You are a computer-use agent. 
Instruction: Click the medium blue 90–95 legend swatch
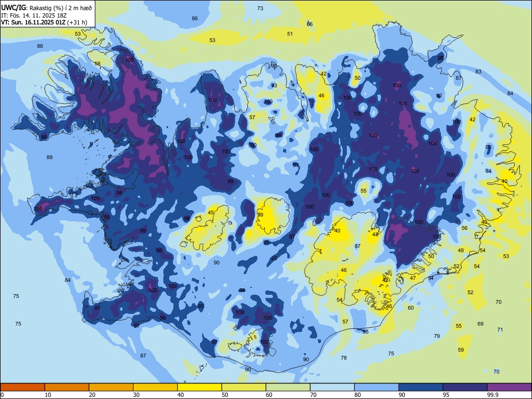pyautogui.click(x=421, y=387)
